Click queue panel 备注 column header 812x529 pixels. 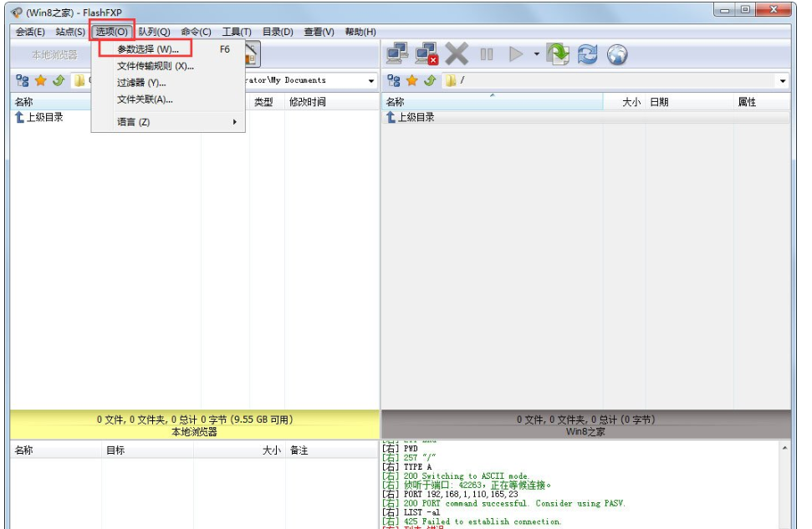tap(331, 450)
